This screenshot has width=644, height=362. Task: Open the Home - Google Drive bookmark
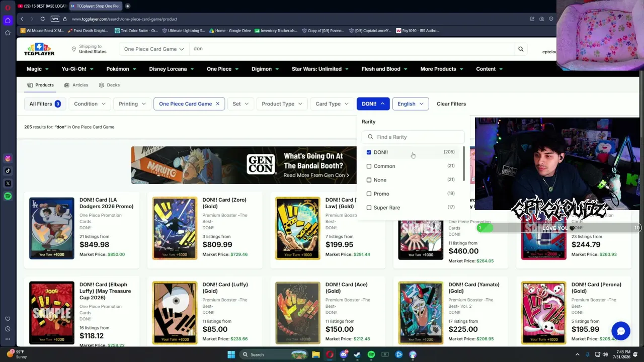pyautogui.click(x=229, y=31)
